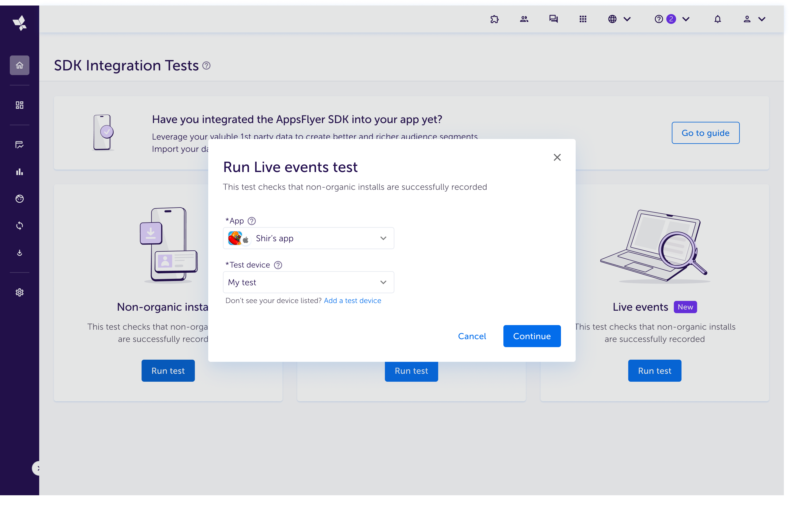The image size is (790, 532).
Task: Open the bar chart icon in sidebar
Action: pos(19,172)
